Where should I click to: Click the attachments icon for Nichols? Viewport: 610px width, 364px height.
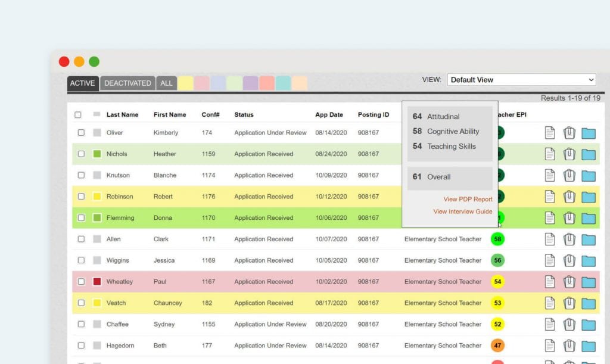[569, 154]
